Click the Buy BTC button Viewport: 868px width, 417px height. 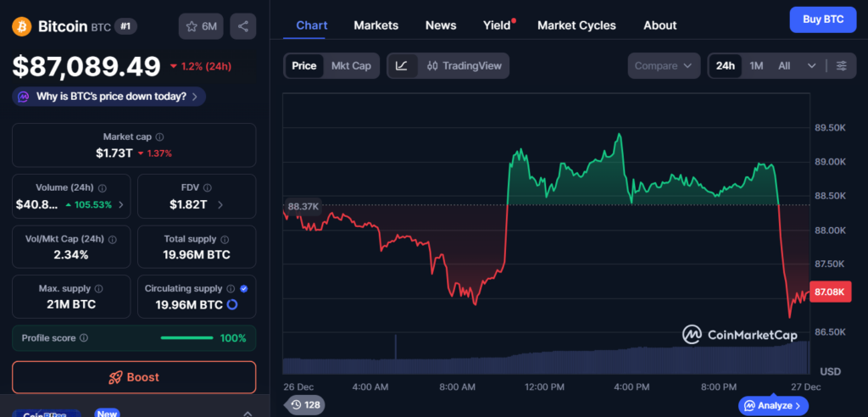821,19
